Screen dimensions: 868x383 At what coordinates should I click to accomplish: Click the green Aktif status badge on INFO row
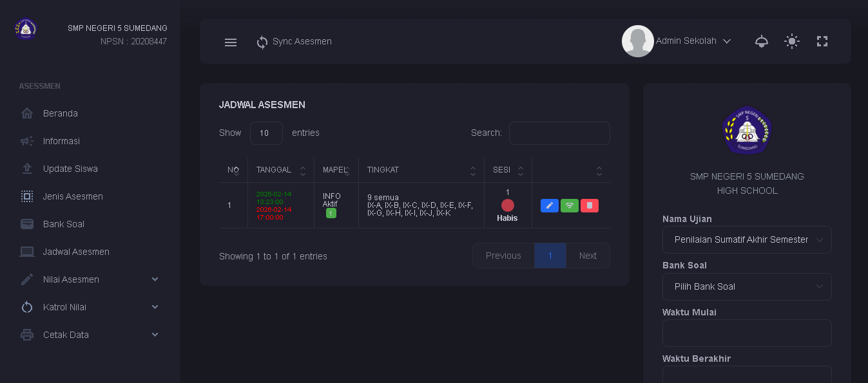pos(331,212)
